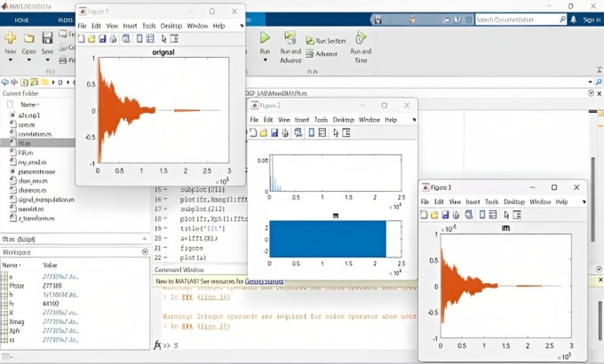Open the dropdown arrow under New
The height and width of the screenshot is (364, 604).
11,59
